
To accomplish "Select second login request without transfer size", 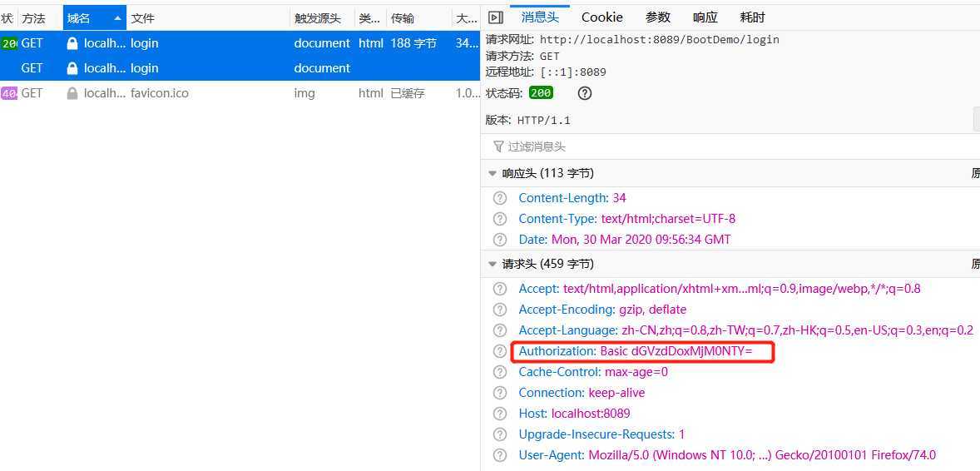I will pos(240,68).
